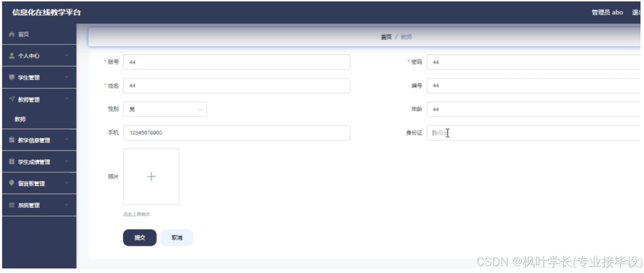Collapse the 教师管理 menu chevron

[67, 99]
